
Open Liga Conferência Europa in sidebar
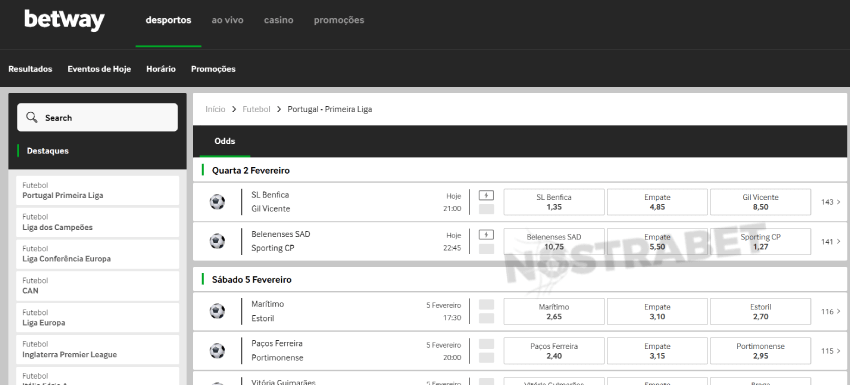[x=98, y=254]
